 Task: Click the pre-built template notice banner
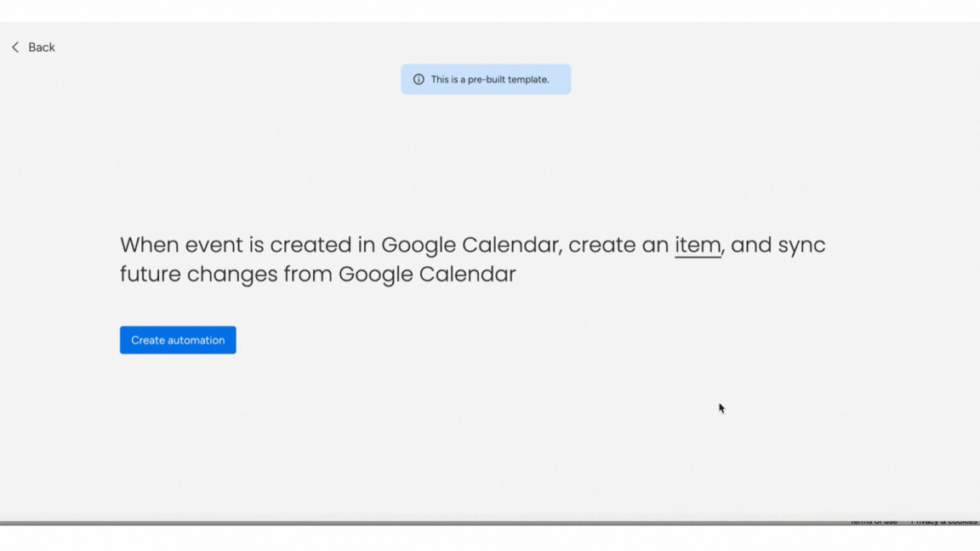click(486, 79)
